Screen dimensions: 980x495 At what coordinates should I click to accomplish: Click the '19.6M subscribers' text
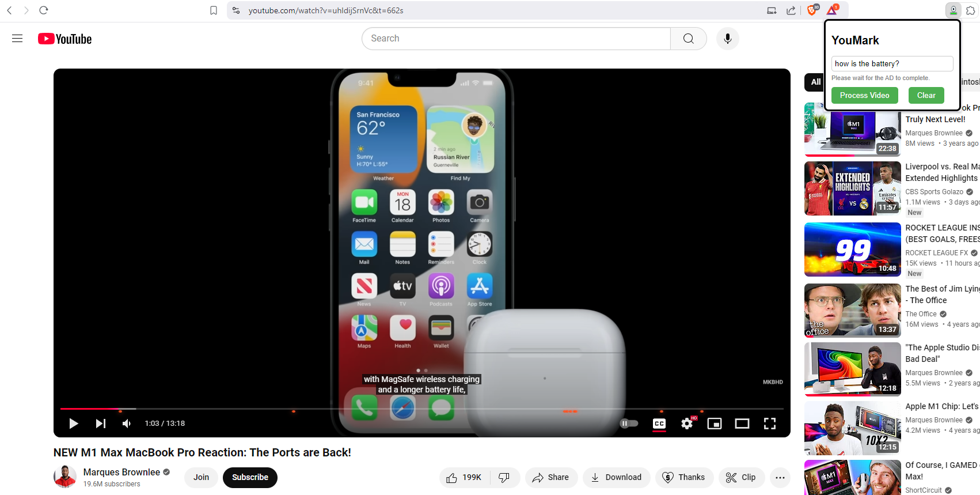point(112,484)
